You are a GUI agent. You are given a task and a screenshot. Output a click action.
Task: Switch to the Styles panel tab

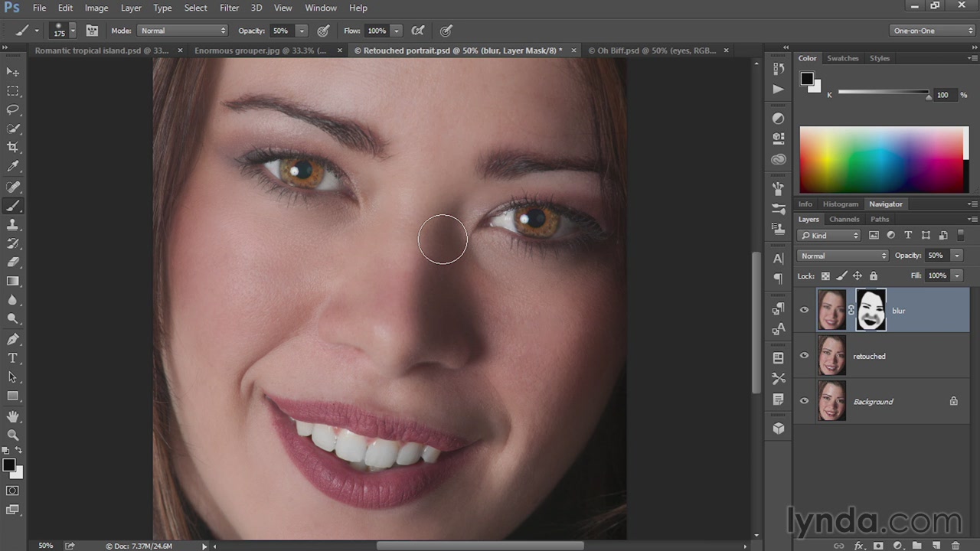pyautogui.click(x=880, y=58)
